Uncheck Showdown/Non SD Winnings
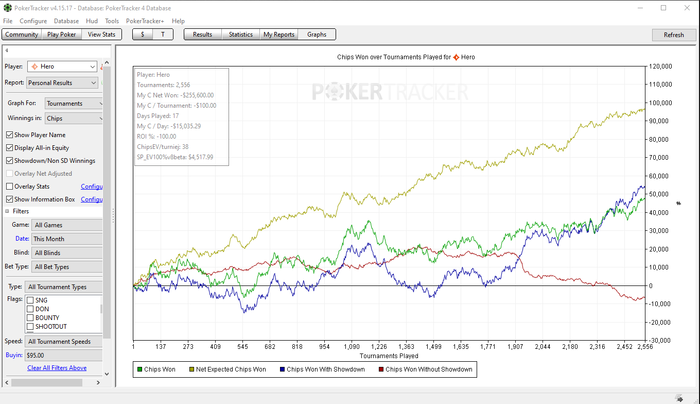The image size is (700, 404). [x=9, y=161]
